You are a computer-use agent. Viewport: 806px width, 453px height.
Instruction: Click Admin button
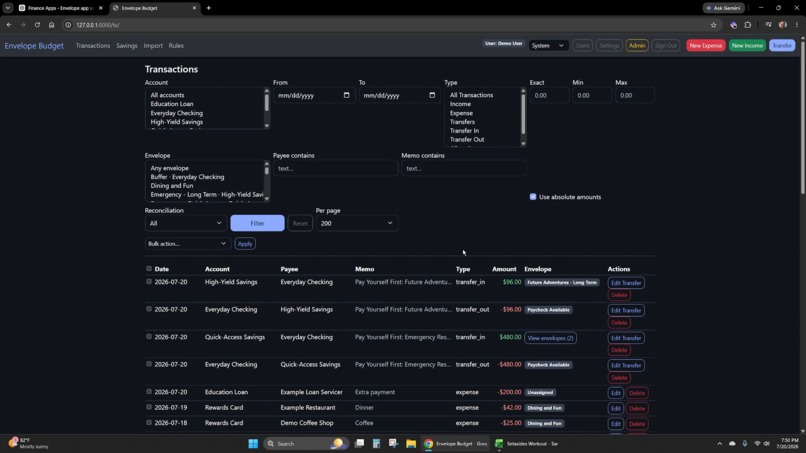637,45
